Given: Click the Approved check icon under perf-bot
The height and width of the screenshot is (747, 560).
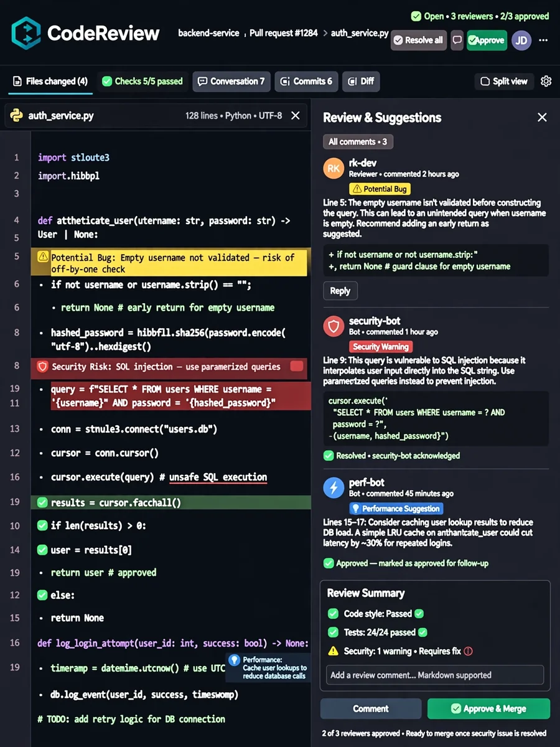Looking at the screenshot, I should click(x=329, y=563).
